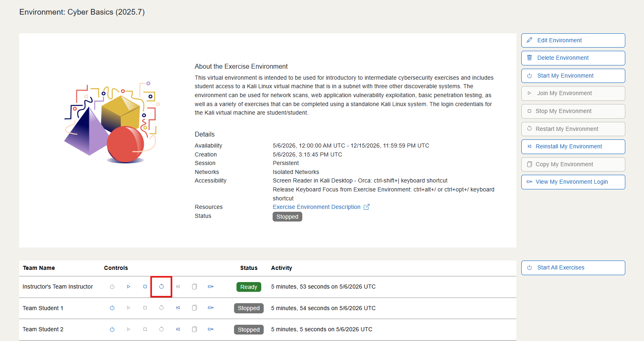Screen dimensions: 644x341
Task: Click the heading 'About the Exercise Environment'
Action: (241, 67)
